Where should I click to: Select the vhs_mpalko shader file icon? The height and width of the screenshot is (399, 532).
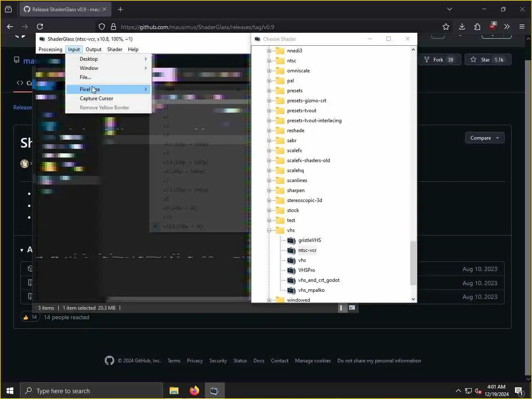coord(291,290)
